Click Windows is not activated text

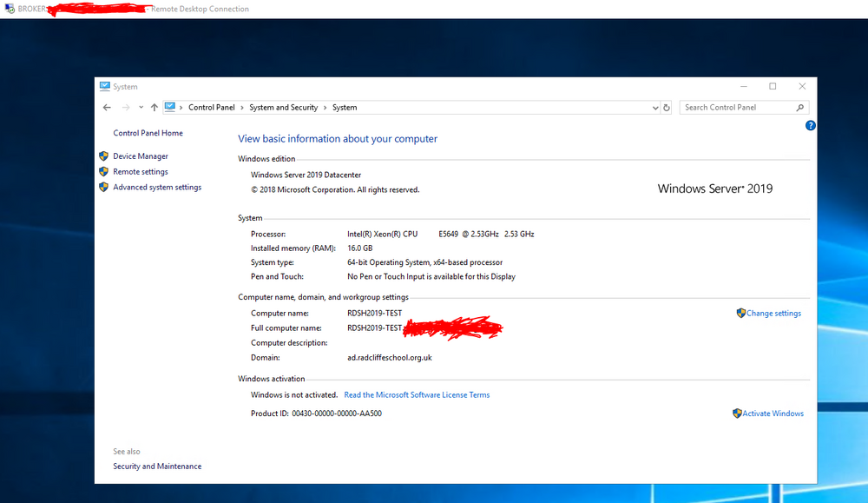click(294, 395)
